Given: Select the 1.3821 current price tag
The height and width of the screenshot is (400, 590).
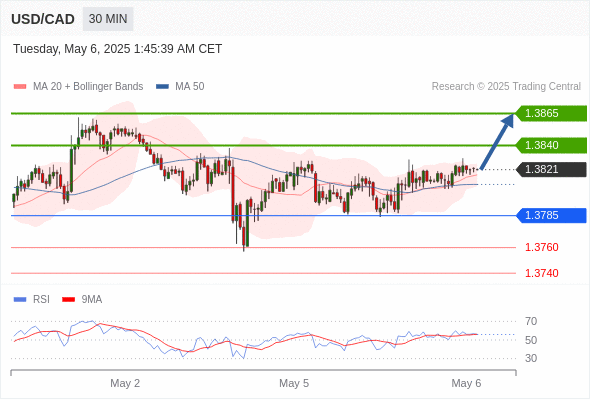Looking at the screenshot, I should click(551, 169).
